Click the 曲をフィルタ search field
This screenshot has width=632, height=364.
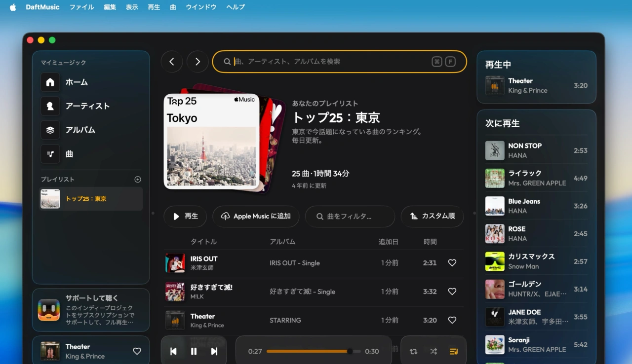tap(350, 216)
